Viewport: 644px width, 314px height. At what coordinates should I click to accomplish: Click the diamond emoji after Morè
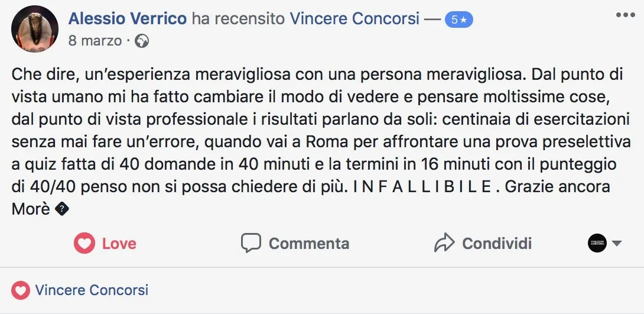coord(63,209)
